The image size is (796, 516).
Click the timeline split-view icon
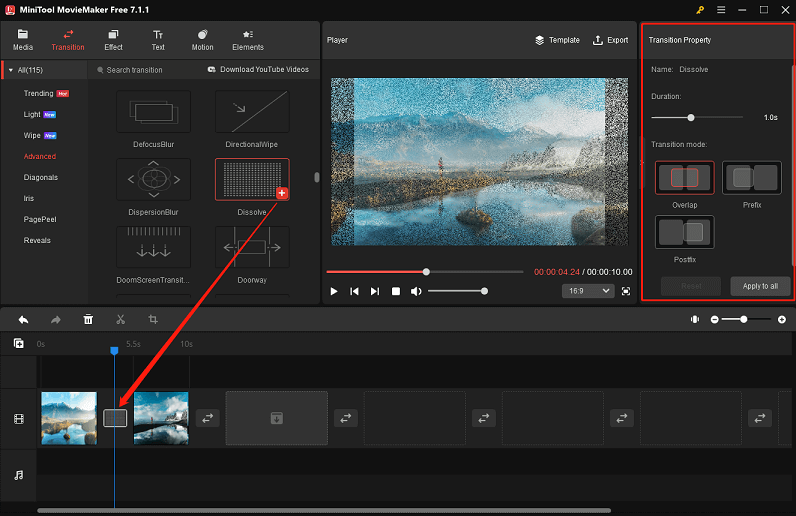(x=695, y=319)
